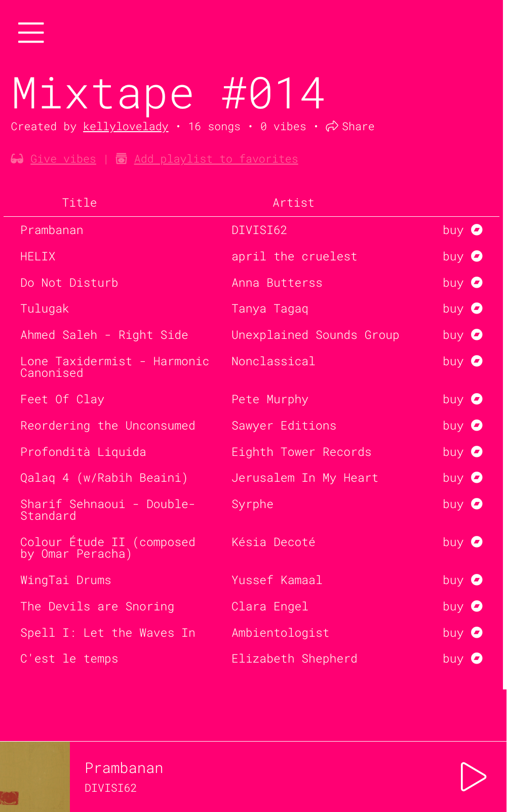Buy Feet Of Clay by Pete Murphy

pos(453,399)
